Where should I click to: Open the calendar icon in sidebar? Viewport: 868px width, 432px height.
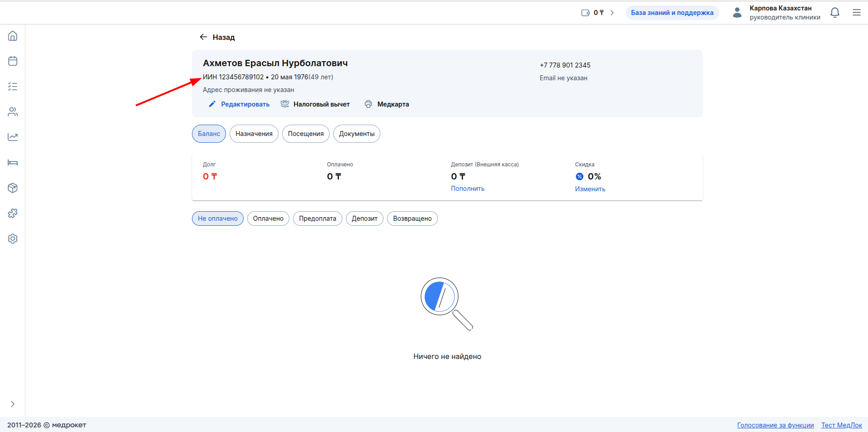click(x=13, y=61)
